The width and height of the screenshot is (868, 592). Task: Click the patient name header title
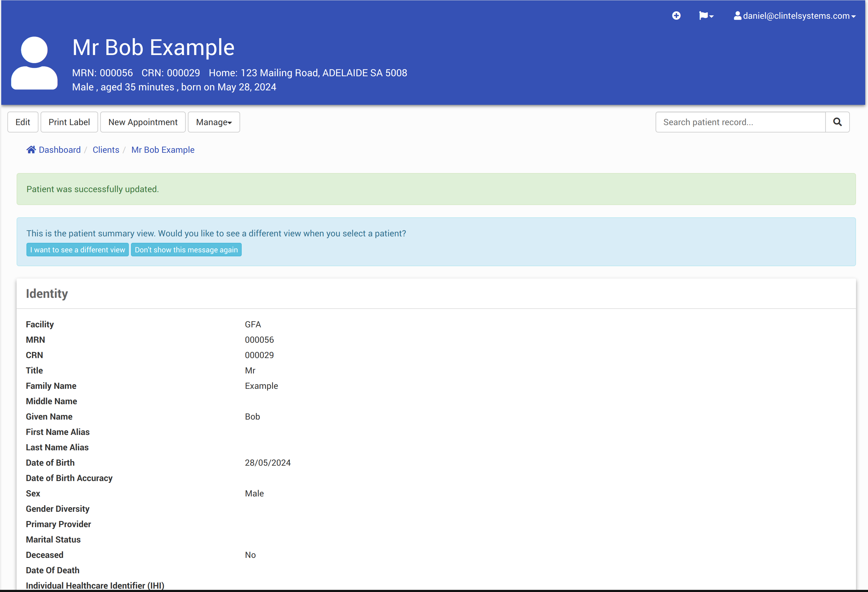[153, 47]
